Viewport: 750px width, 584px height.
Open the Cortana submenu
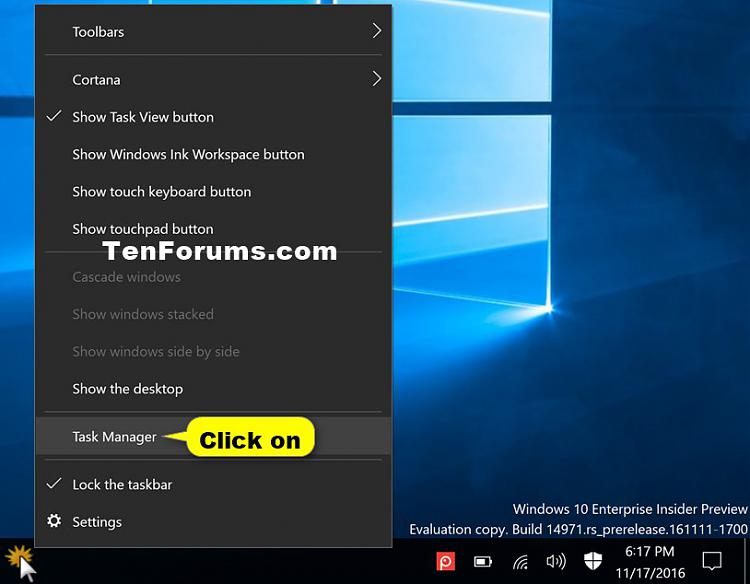tap(213, 79)
